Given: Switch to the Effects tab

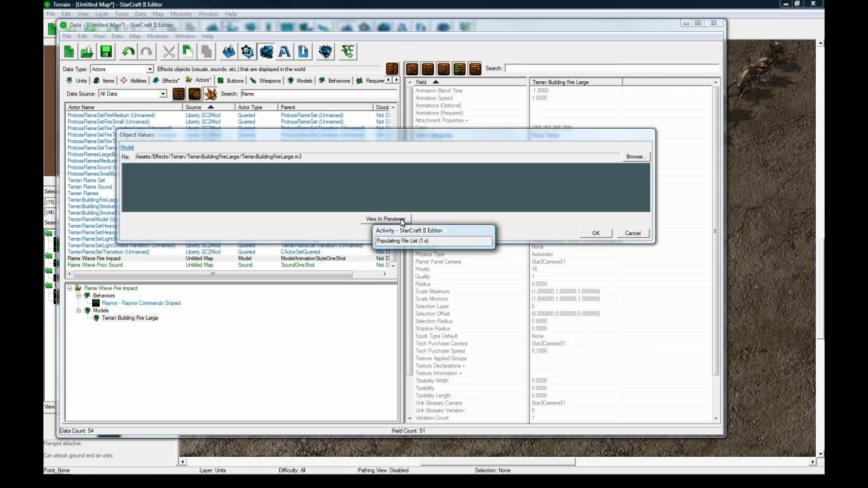Looking at the screenshot, I should (x=165, y=81).
